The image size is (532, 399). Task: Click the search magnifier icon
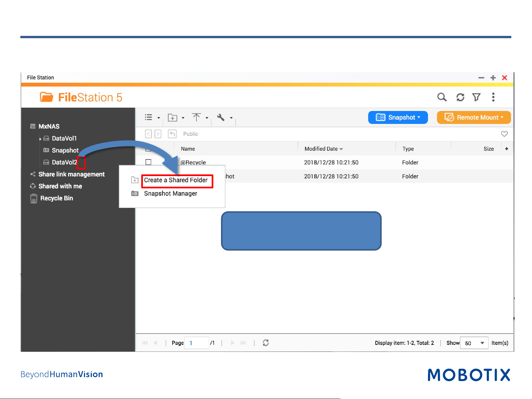[x=442, y=97]
